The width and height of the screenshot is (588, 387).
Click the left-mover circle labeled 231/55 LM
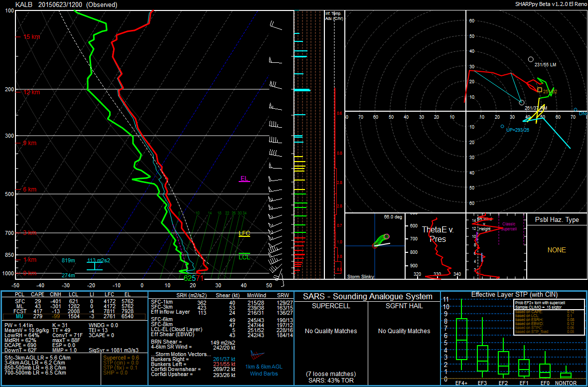[x=530, y=59]
